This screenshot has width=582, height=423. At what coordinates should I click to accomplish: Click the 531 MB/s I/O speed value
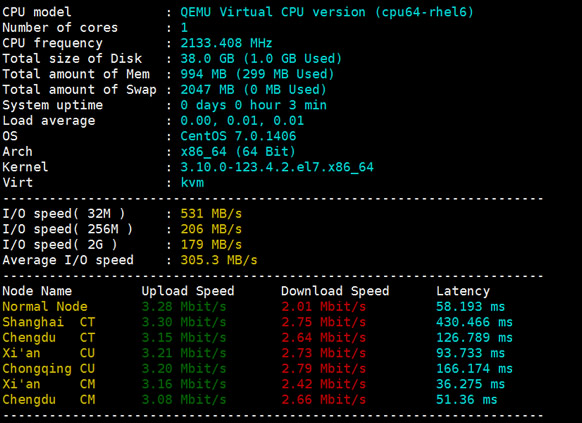pyautogui.click(x=211, y=214)
